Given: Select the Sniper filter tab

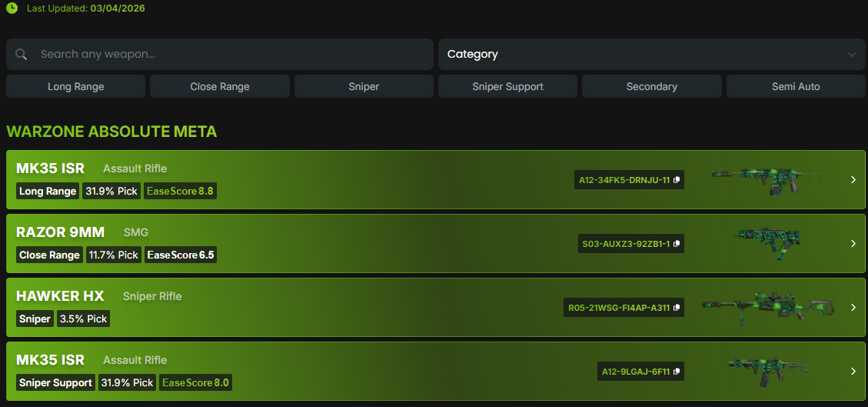Looking at the screenshot, I should click(x=364, y=86).
